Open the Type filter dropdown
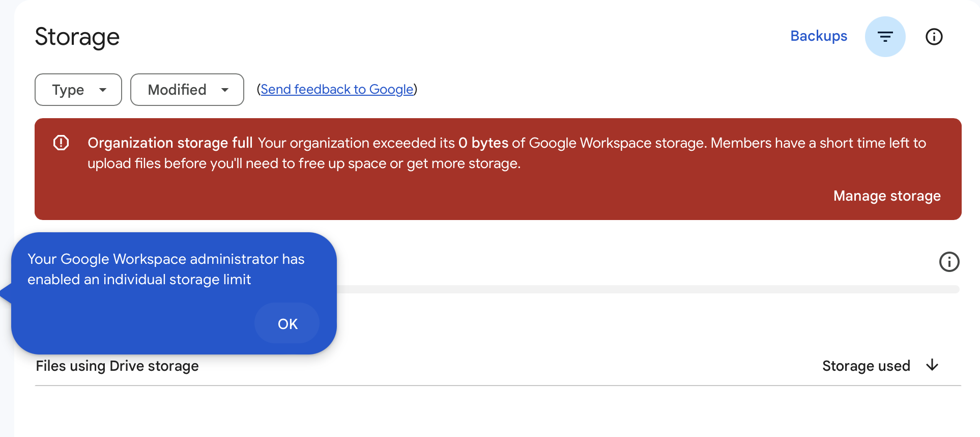 [78, 90]
